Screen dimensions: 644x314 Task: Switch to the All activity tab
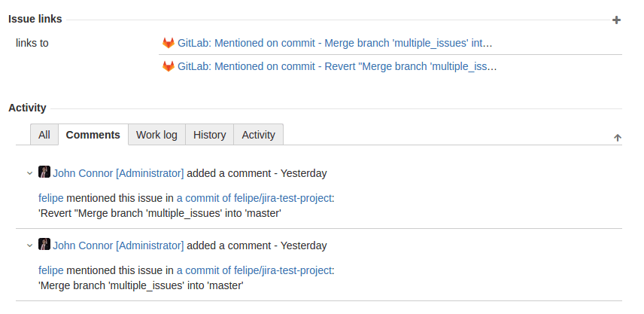[44, 135]
